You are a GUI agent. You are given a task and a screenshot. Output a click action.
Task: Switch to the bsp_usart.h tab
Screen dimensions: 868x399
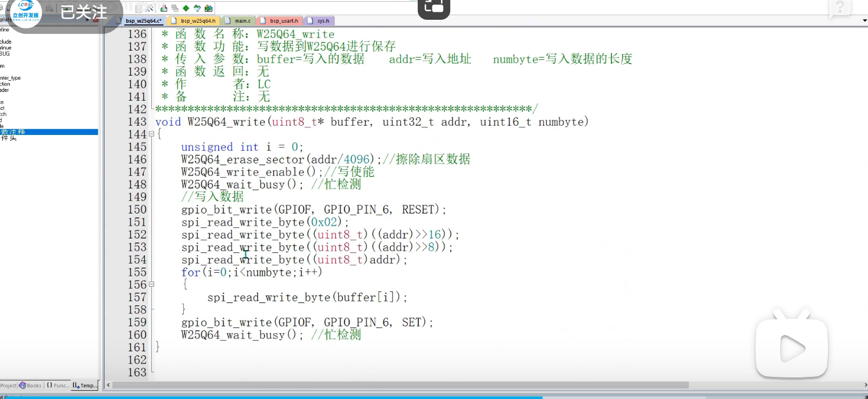click(x=279, y=20)
